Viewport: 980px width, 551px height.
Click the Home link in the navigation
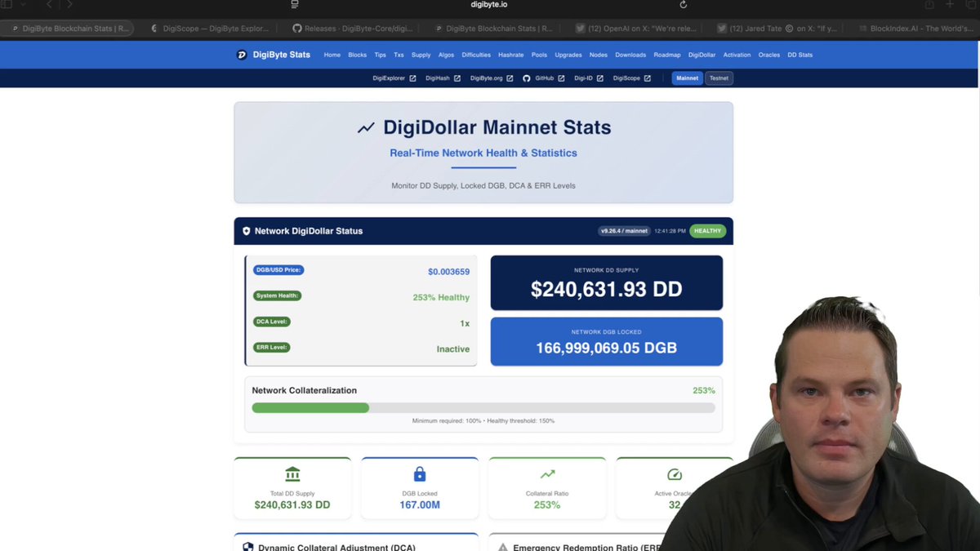[332, 55]
